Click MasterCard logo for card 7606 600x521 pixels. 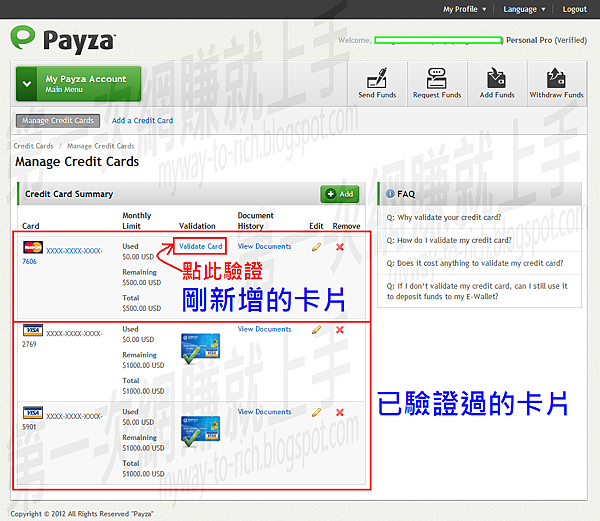tap(33, 247)
